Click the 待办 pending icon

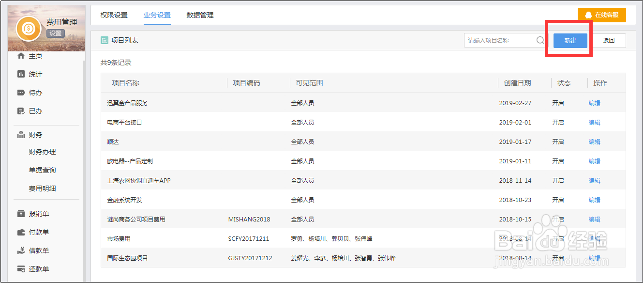[x=21, y=93]
